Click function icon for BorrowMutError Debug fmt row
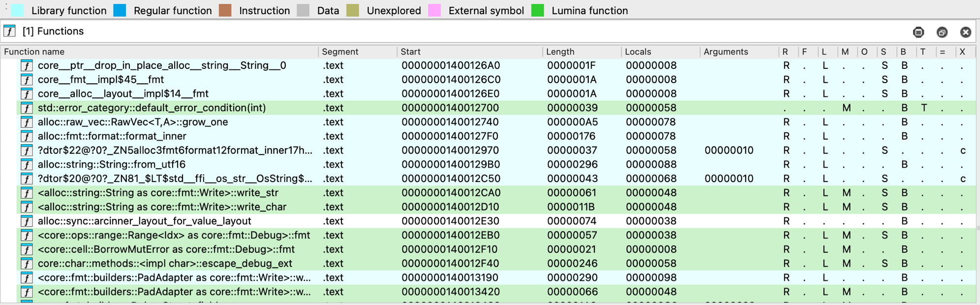 click(x=27, y=249)
